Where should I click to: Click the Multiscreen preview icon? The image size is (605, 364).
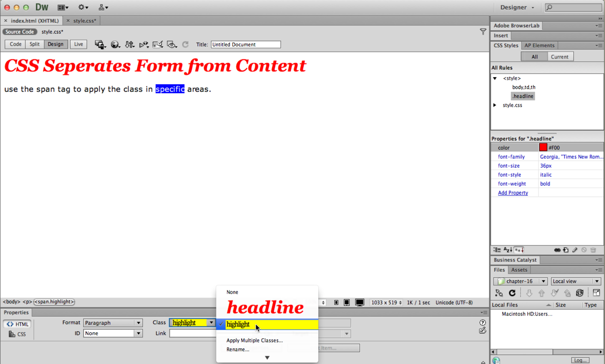pos(99,44)
